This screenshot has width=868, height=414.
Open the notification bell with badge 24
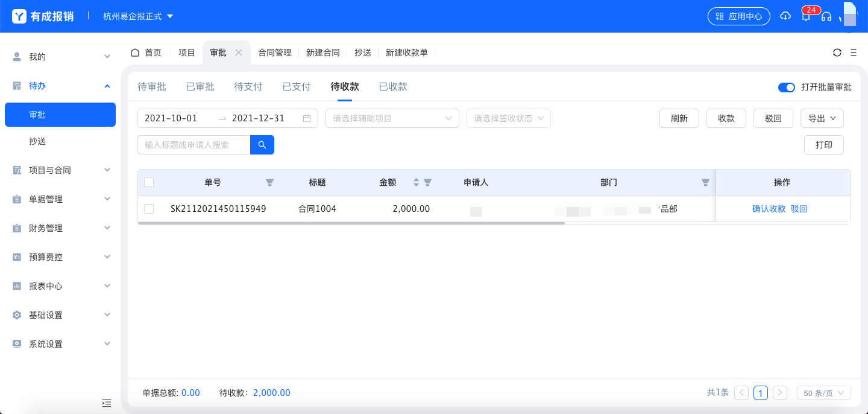pos(806,16)
